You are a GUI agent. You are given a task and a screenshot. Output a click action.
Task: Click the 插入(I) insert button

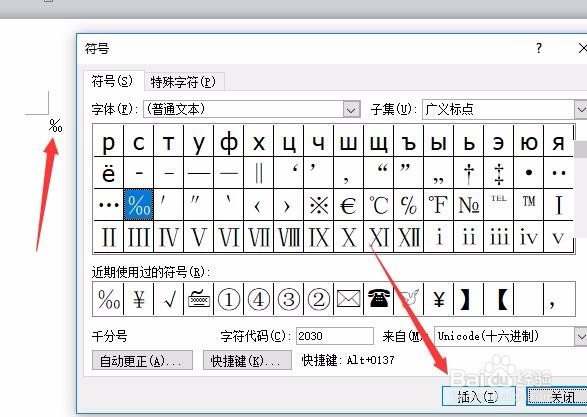coord(479,396)
